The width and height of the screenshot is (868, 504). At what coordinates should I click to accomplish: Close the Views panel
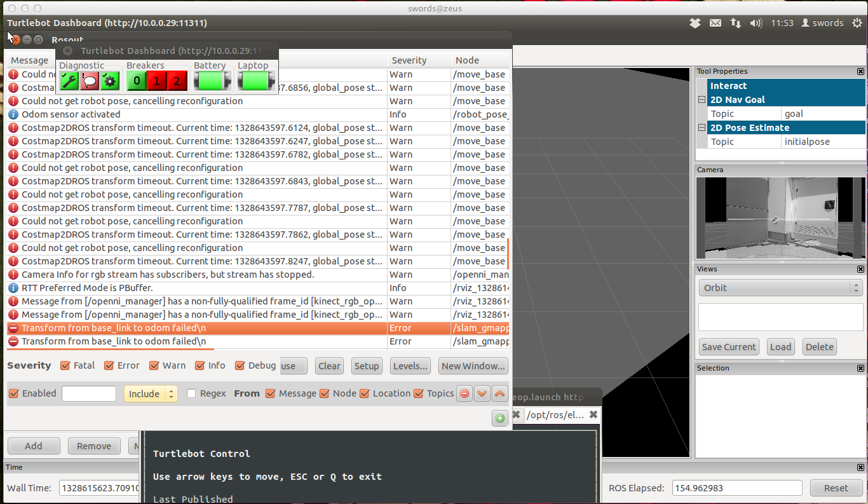860,269
